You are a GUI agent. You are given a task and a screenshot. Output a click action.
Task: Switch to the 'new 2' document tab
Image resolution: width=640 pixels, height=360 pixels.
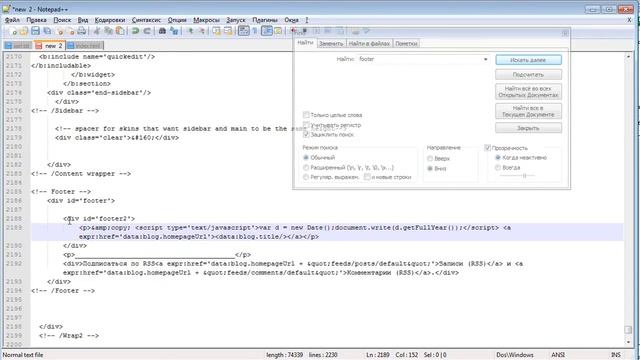tap(49, 45)
